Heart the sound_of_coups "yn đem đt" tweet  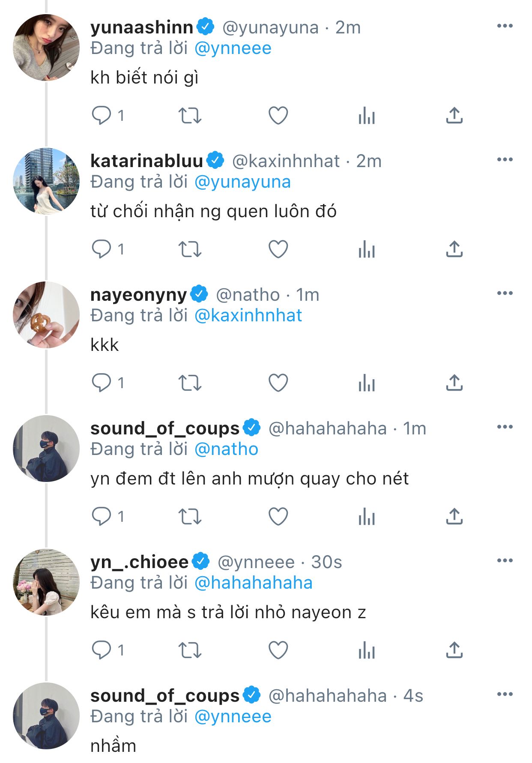pos(278,517)
